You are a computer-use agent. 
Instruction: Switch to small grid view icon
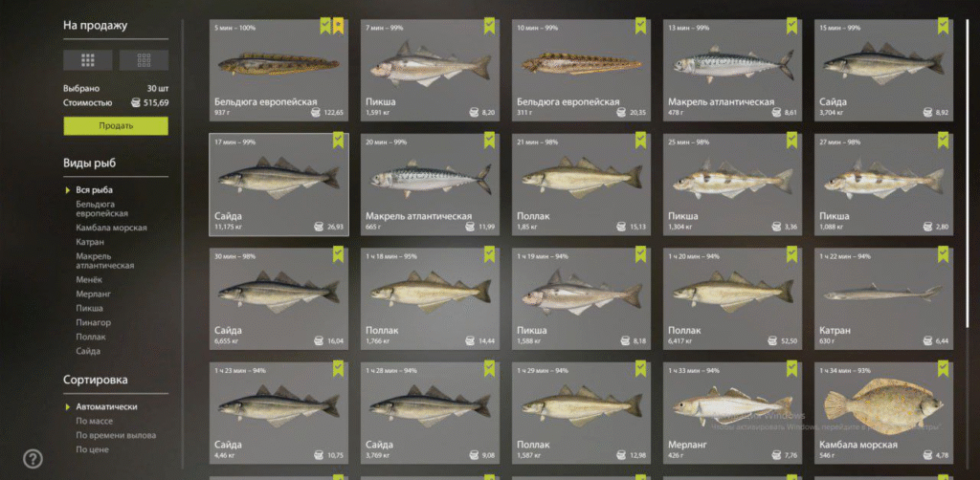pos(144,60)
